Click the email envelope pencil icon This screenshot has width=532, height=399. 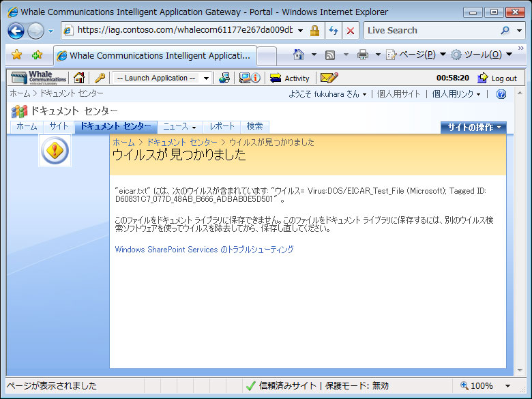point(329,78)
